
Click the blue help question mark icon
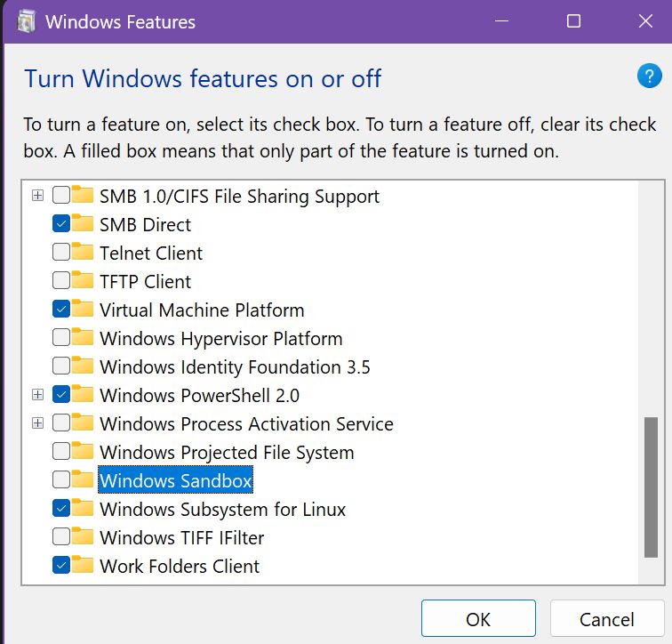649,76
